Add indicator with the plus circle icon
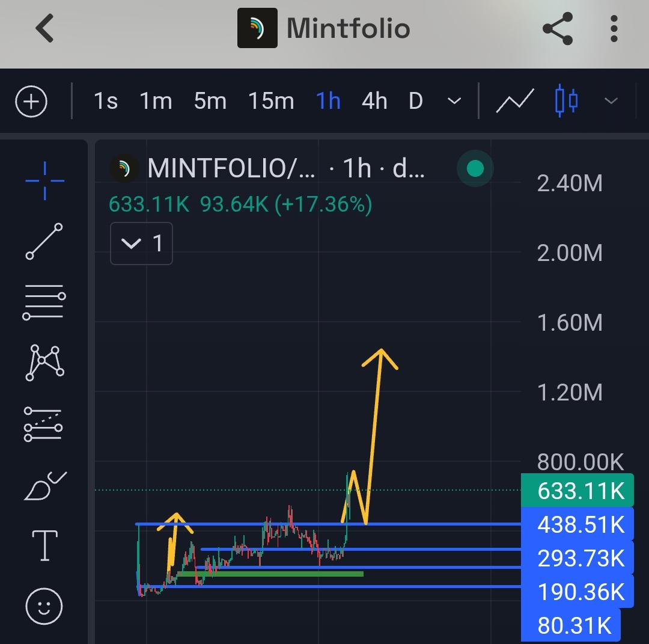Image resolution: width=649 pixels, height=644 pixels. (x=31, y=102)
